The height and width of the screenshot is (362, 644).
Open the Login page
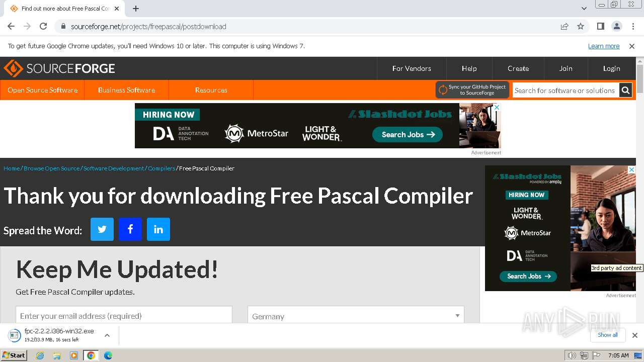tap(612, 68)
